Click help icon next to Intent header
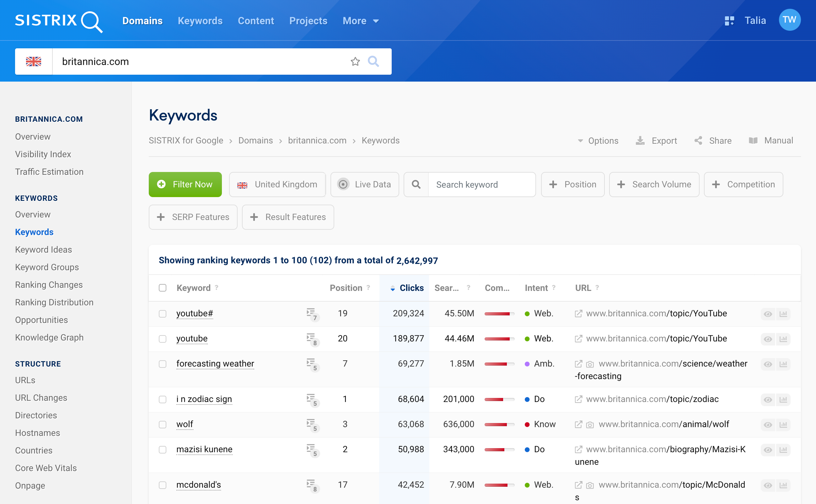 (x=554, y=287)
